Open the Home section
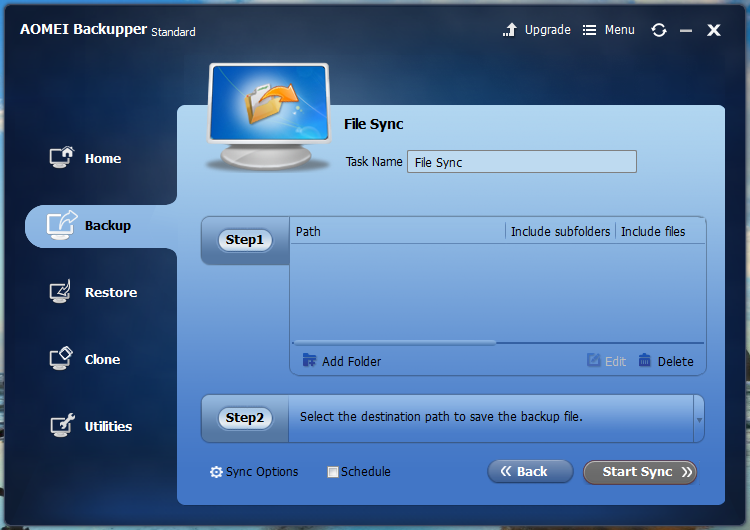This screenshot has width=750, height=530. 86,158
